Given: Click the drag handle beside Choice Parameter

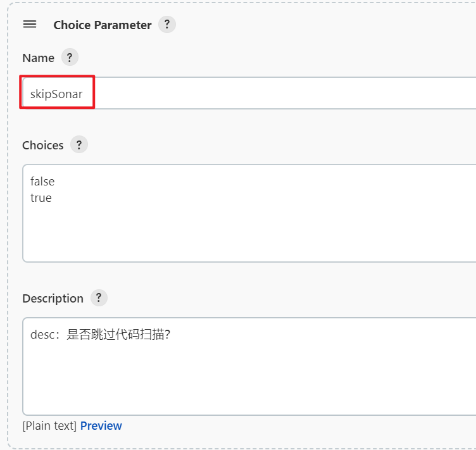Looking at the screenshot, I should click(30, 24).
